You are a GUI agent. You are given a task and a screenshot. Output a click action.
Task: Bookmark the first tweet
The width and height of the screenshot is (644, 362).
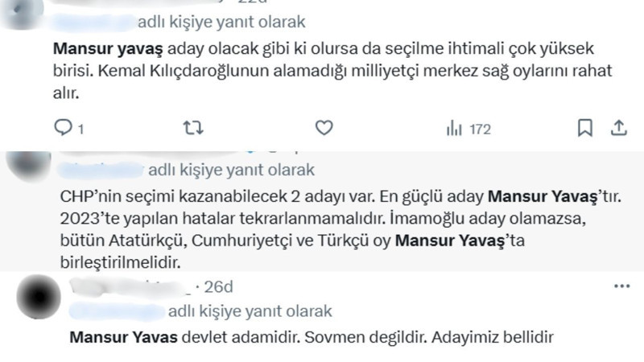tap(585, 127)
